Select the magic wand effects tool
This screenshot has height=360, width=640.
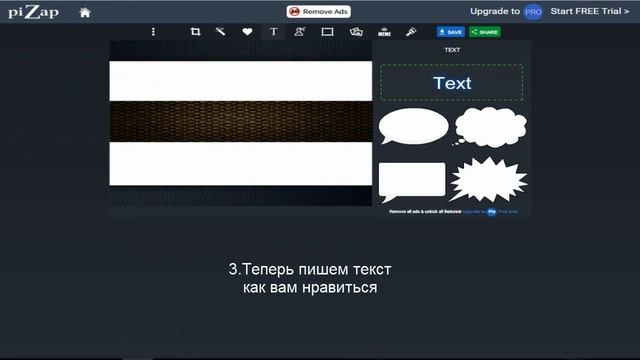(220, 31)
